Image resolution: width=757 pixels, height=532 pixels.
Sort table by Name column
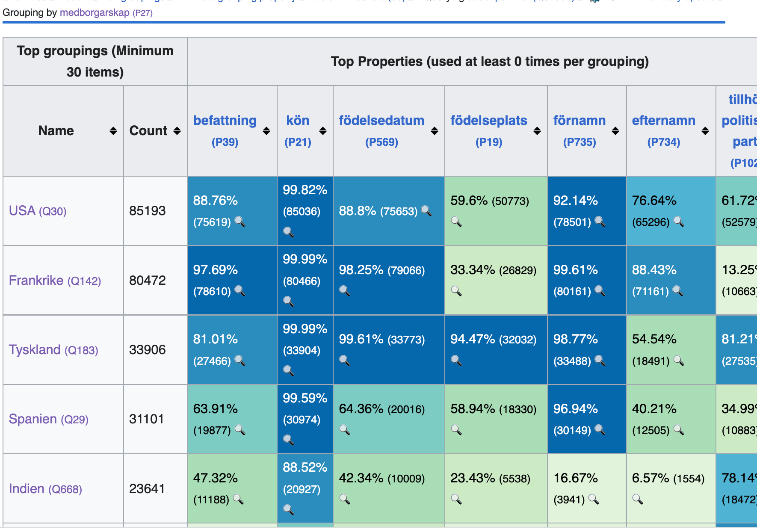coord(113,131)
